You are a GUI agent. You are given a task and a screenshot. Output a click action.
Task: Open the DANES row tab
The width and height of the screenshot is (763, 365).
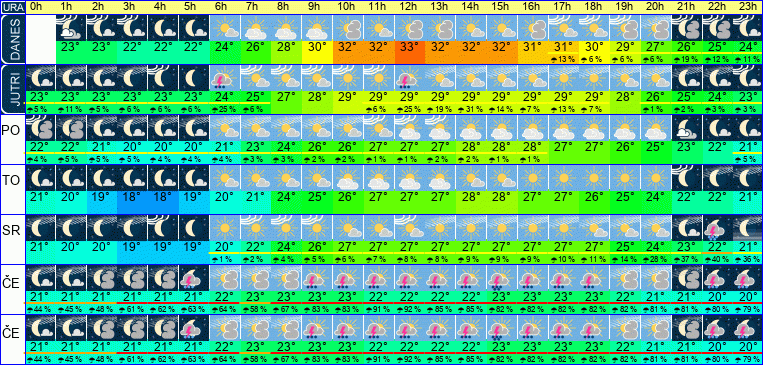13,39
